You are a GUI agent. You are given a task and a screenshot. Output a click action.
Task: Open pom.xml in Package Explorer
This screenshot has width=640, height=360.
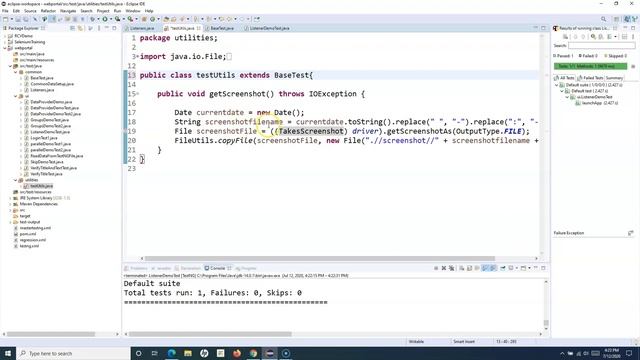[27, 234]
